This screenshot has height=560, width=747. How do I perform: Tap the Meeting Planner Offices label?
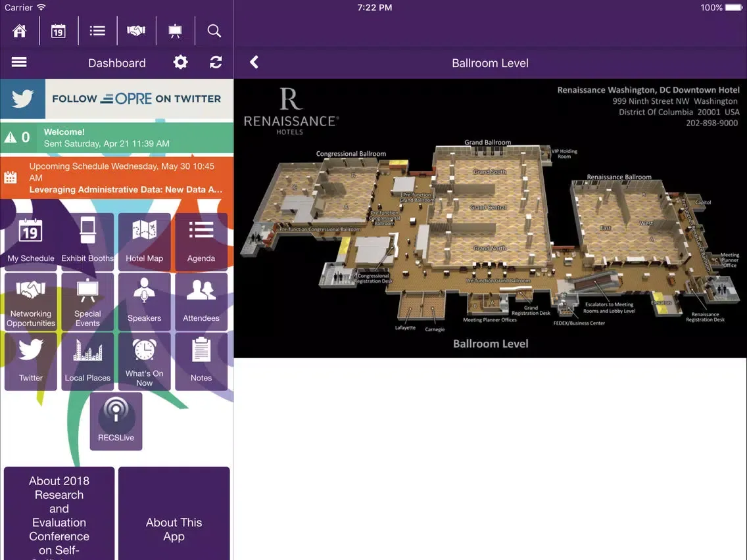(490, 320)
